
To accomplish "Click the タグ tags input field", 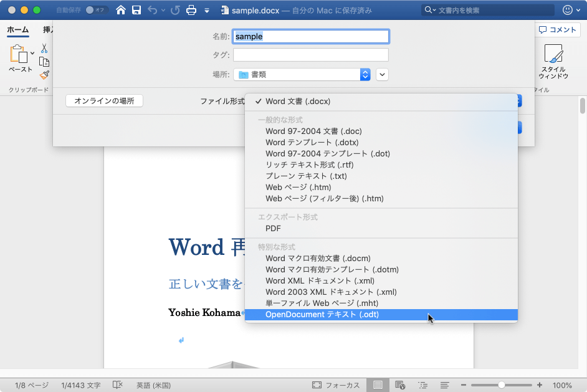I will pos(311,55).
